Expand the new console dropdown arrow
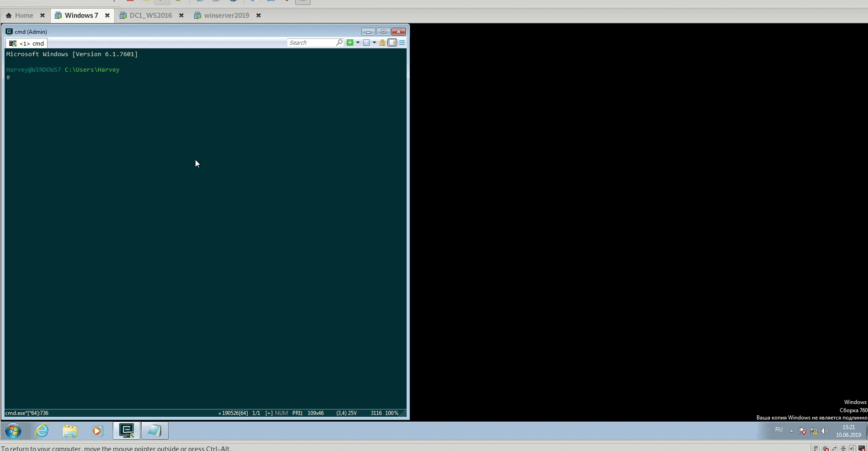This screenshot has height=451, width=868. point(358,42)
